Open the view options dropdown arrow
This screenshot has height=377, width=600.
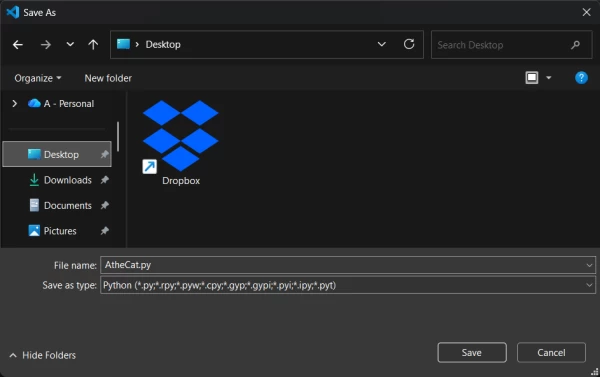point(549,78)
